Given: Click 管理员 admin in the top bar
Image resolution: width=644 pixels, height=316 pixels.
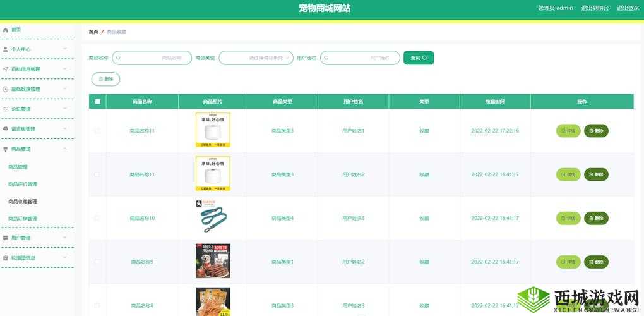Looking at the screenshot, I should point(556,8).
